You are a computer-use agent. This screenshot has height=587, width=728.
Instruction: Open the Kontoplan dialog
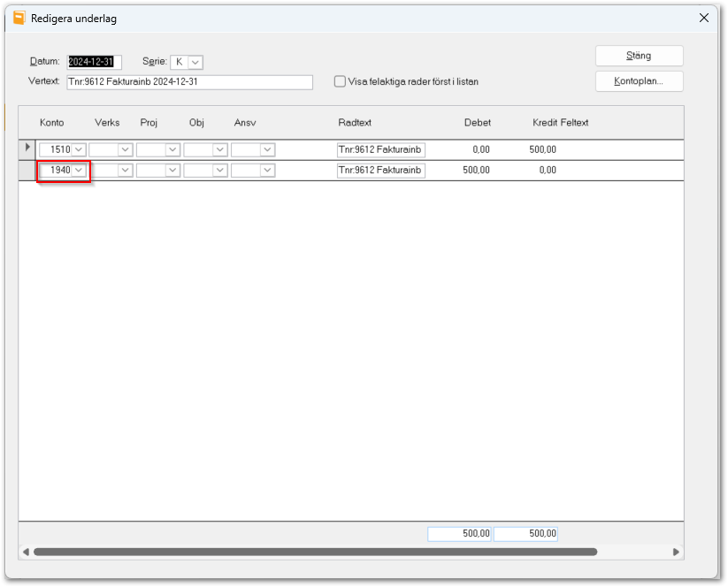(639, 81)
